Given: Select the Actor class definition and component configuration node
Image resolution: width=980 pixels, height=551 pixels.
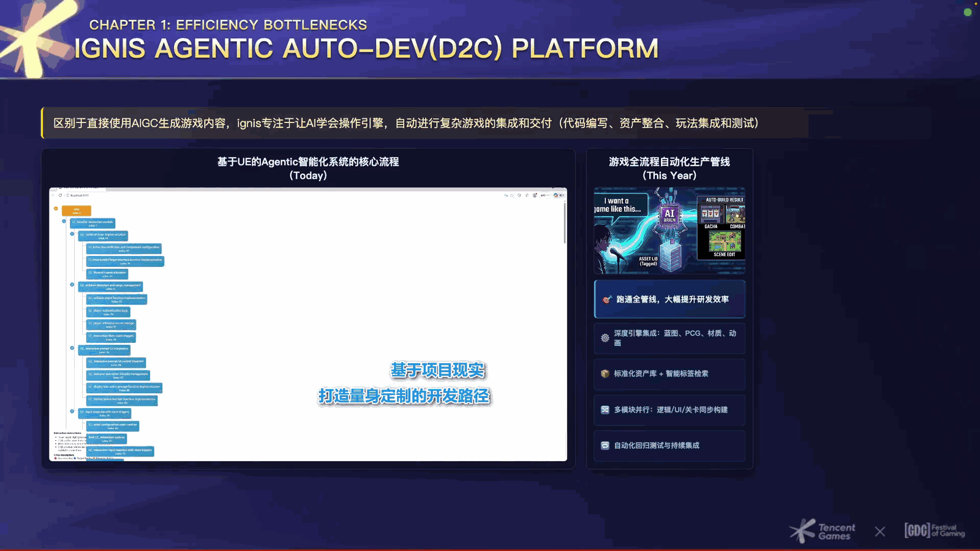Looking at the screenshot, I should point(124,249).
